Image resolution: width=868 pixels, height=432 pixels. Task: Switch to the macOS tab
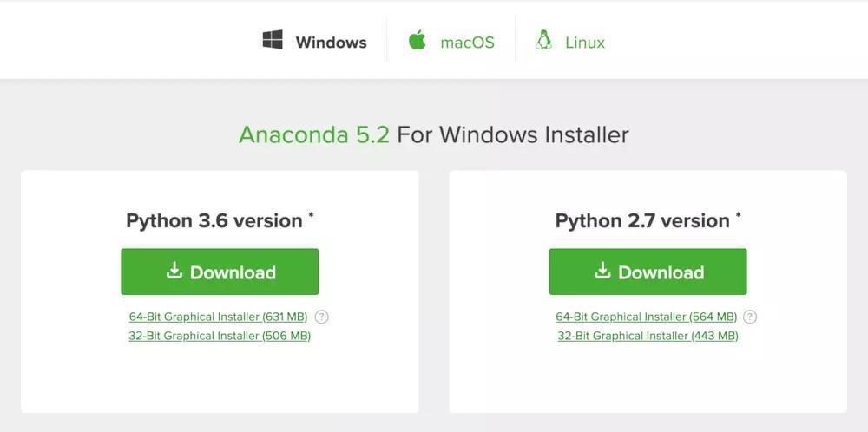[467, 42]
